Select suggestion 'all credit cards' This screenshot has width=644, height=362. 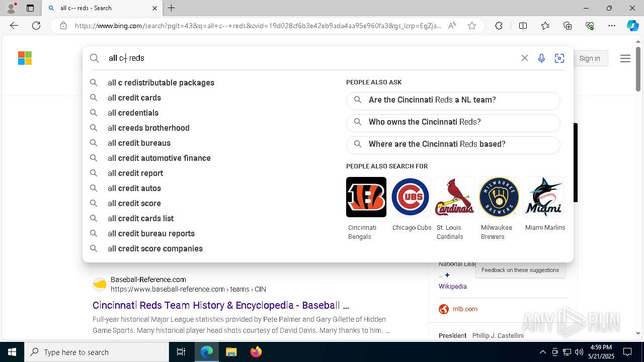pos(134,98)
